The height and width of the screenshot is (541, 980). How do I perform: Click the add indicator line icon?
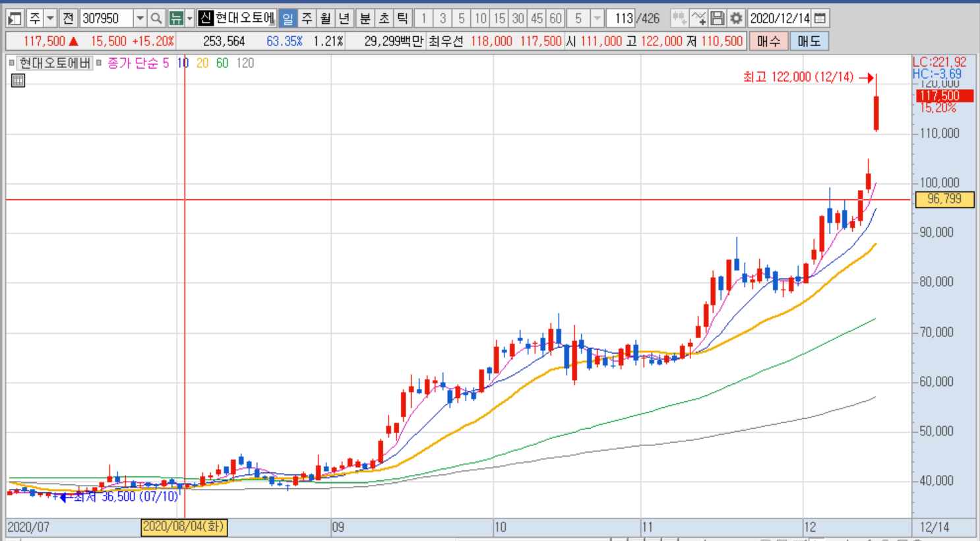coord(698,18)
